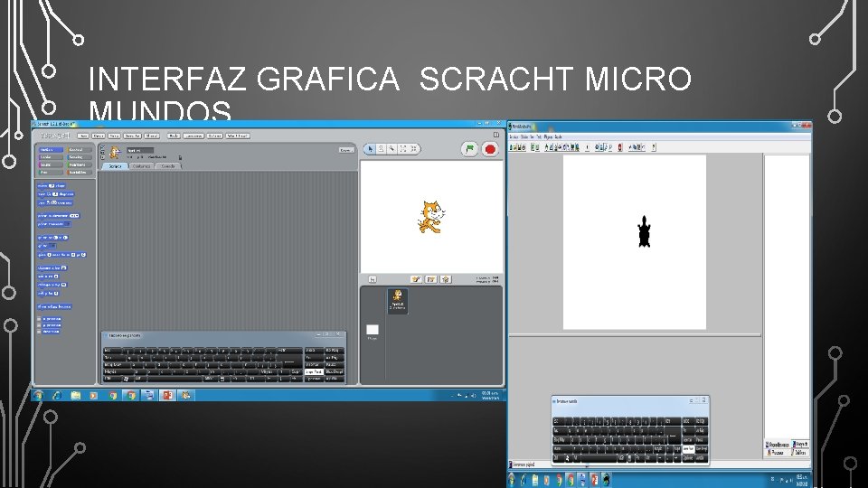The width and height of the screenshot is (868, 488).
Task: Click Scratch cat icon on left taskbar
Action: (x=186, y=395)
